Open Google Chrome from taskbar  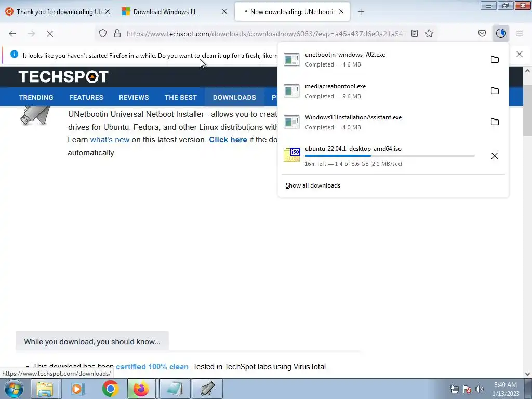click(110, 389)
